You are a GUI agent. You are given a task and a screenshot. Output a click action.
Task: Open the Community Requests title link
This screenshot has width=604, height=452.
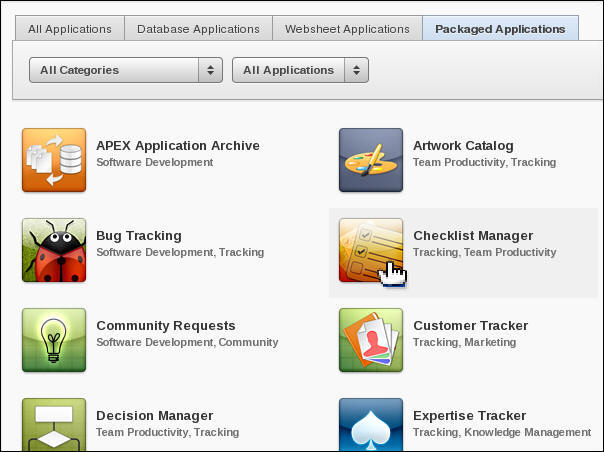(166, 326)
